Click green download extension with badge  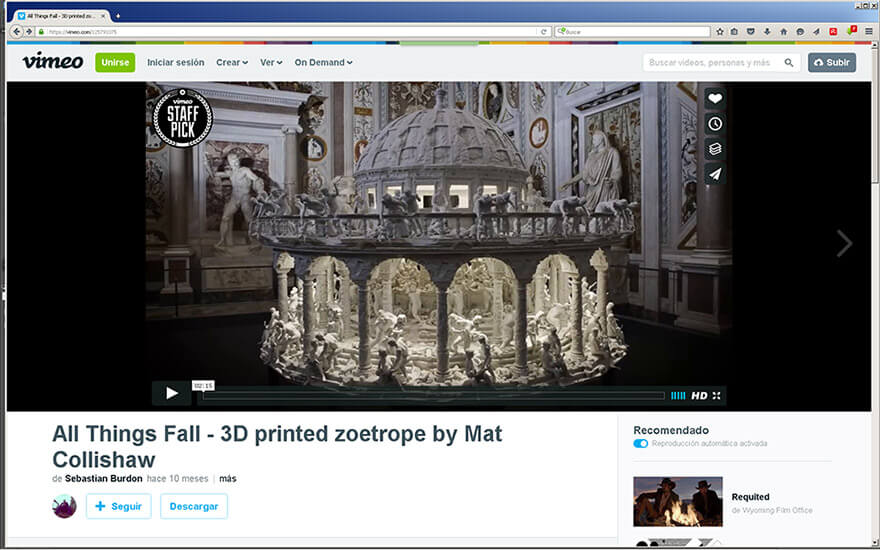[851, 30]
